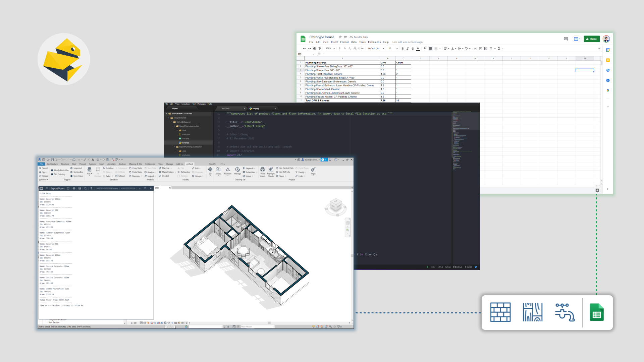This screenshot has width=644, height=362.
Task: Open the 100% zoom dropdown in Sheets
Action: pos(330,49)
